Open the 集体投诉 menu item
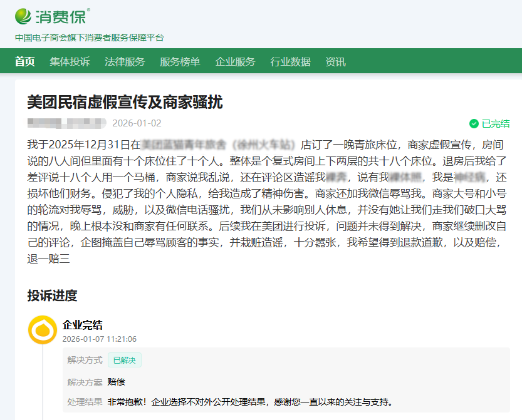This screenshot has width=522, height=420. [x=70, y=62]
